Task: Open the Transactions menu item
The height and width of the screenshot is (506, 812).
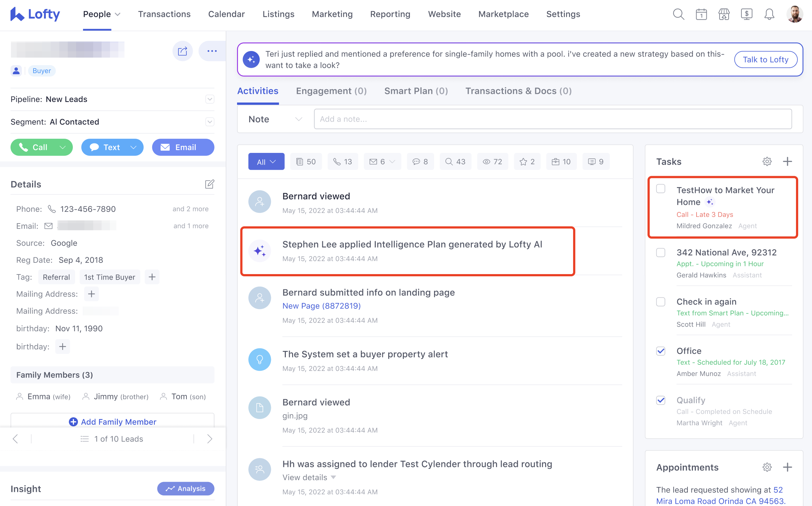Action: click(164, 14)
